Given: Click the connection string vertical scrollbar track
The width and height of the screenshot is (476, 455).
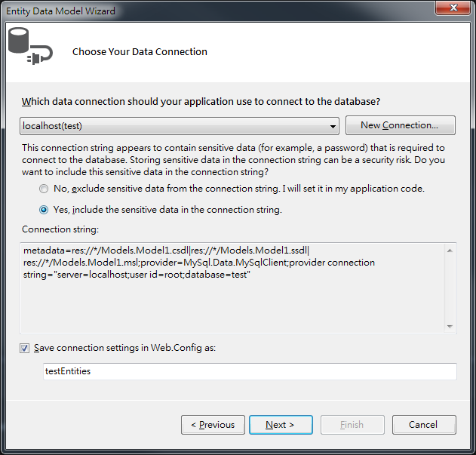Looking at the screenshot, I should 450,288.
